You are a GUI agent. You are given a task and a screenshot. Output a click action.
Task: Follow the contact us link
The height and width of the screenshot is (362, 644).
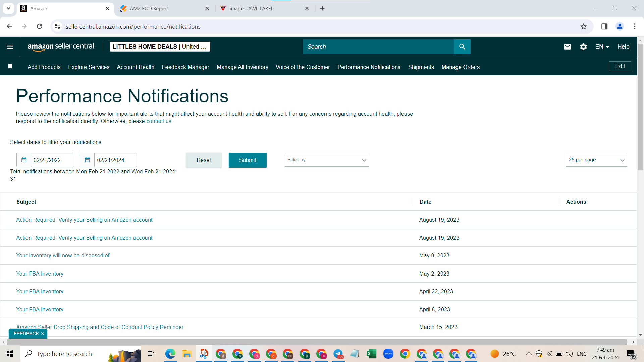(159, 121)
